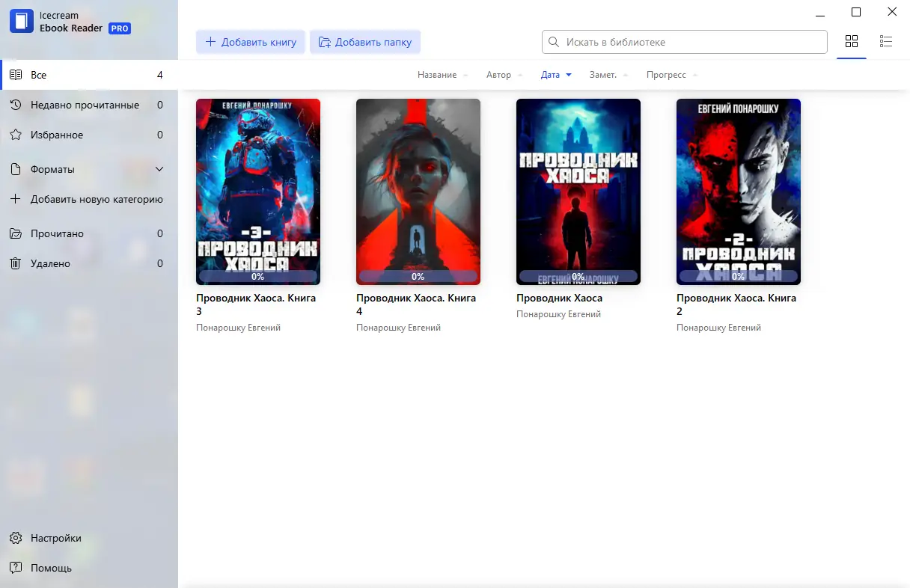Click the plus icon for new category
The width and height of the screenshot is (910, 588).
click(16, 199)
